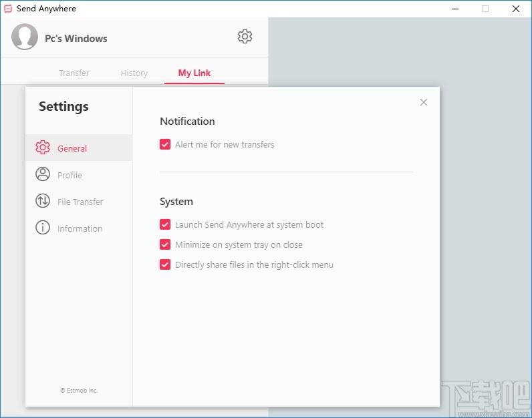Open settings via the gear icon in header
Screen dimensions: 532x418
[x=245, y=37]
